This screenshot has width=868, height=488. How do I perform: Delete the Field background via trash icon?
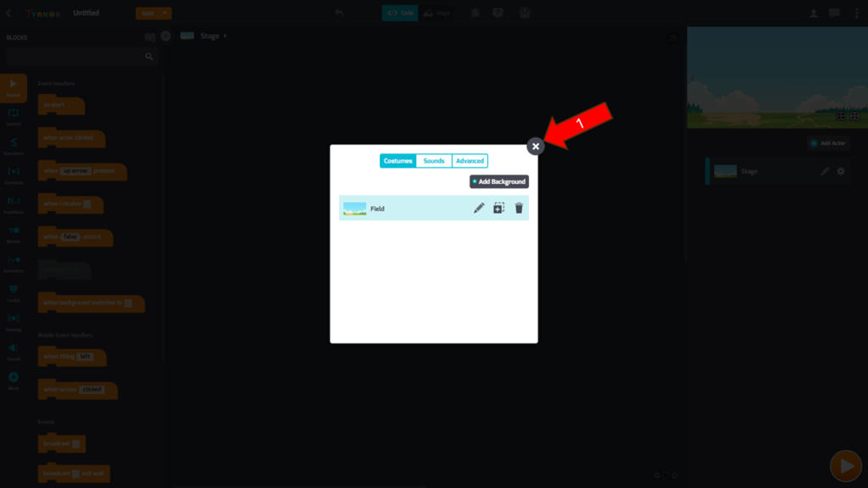tap(519, 208)
